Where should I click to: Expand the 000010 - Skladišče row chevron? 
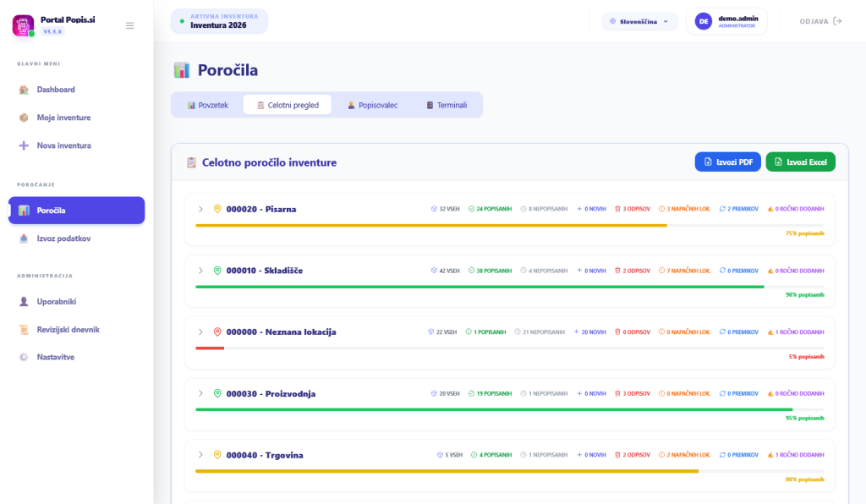[x=200, y=271]
